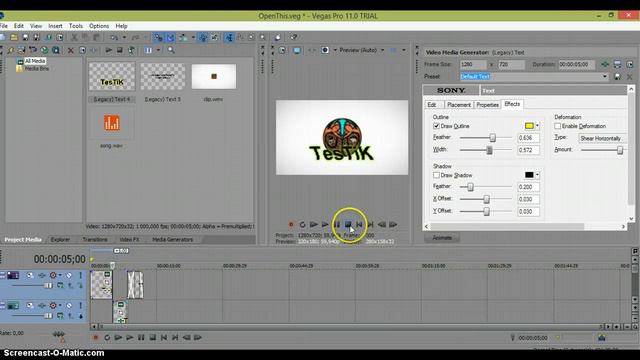Select All Media in the media tree
Image resolution: width=640 pixels, height=360 pixels.
(35, 61)
